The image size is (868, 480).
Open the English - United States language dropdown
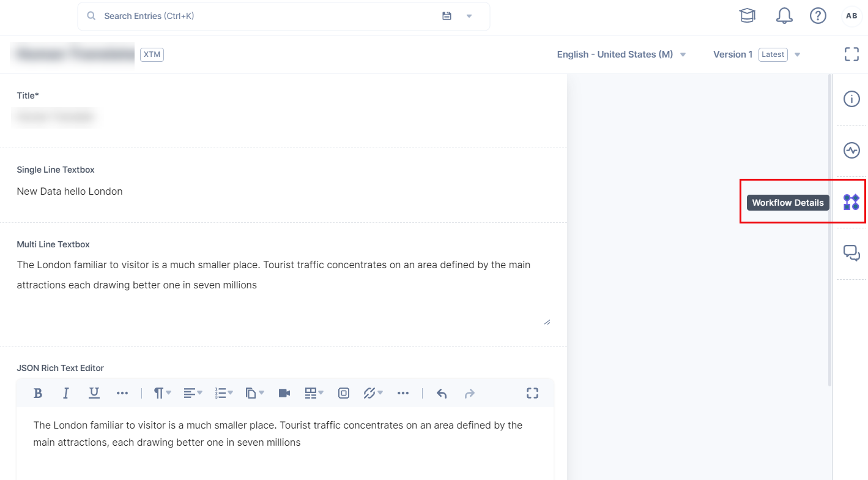coord(621,54)
